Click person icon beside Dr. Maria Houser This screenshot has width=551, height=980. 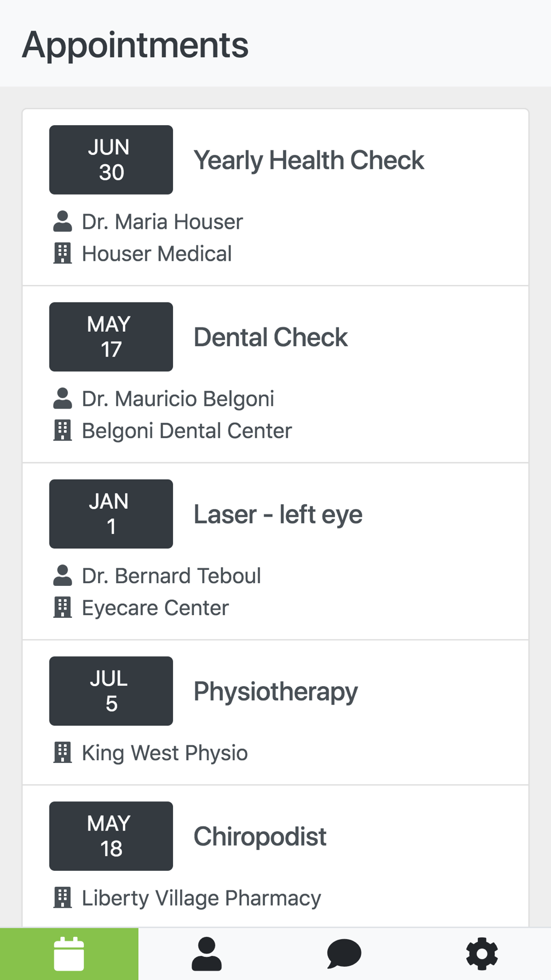(63, 222)
